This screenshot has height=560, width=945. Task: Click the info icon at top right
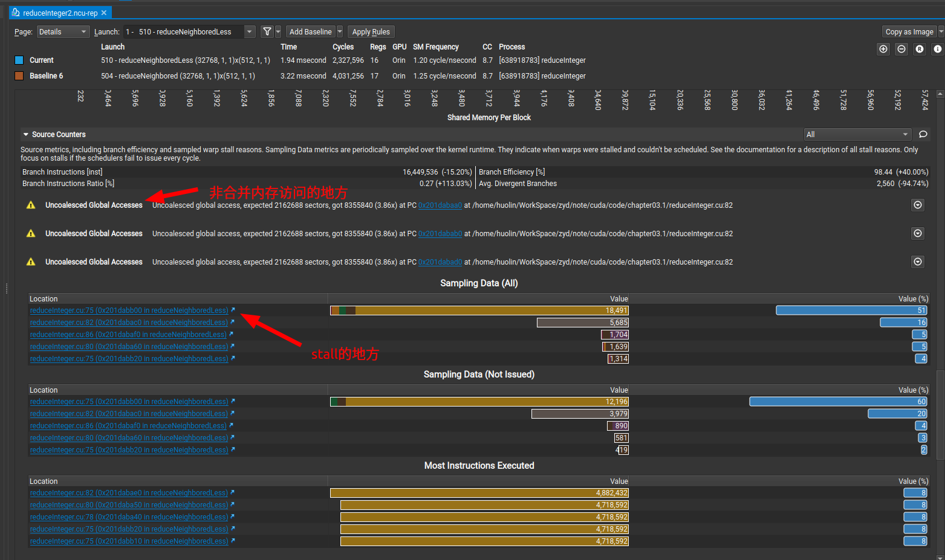point(938,49)
